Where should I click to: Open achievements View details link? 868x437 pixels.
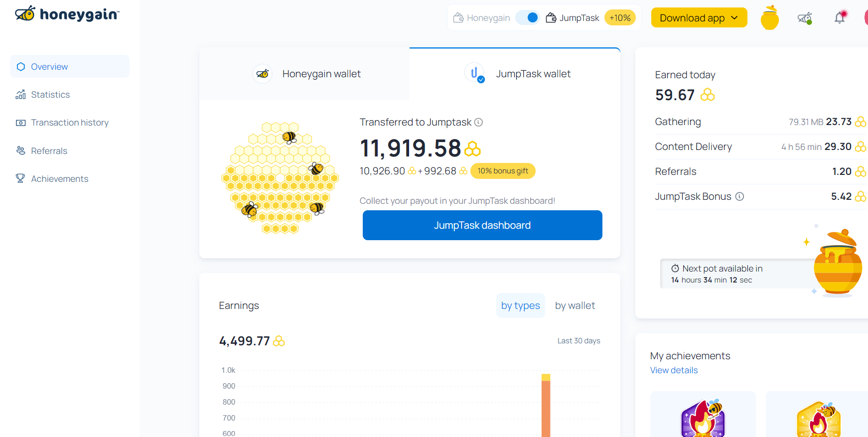(674, 370)
